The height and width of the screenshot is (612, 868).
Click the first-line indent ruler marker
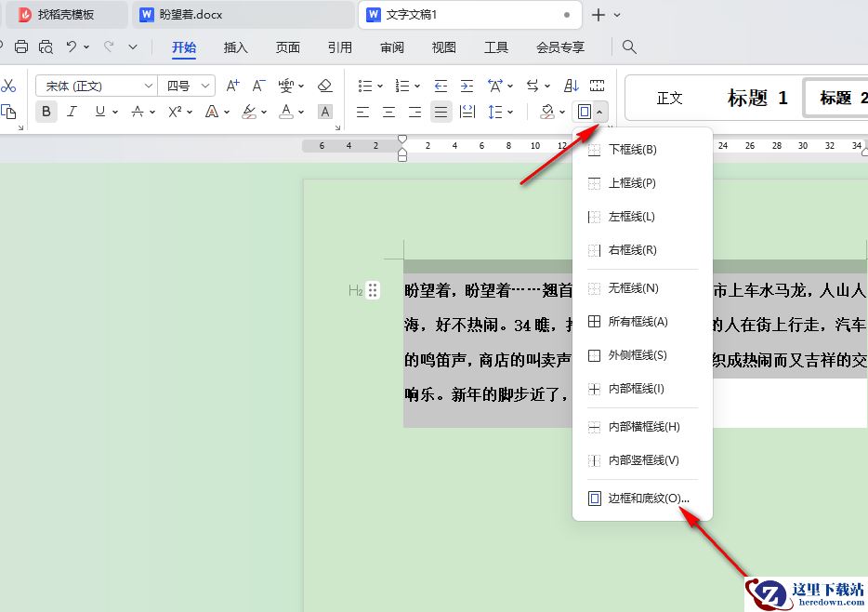coord(402,139)
